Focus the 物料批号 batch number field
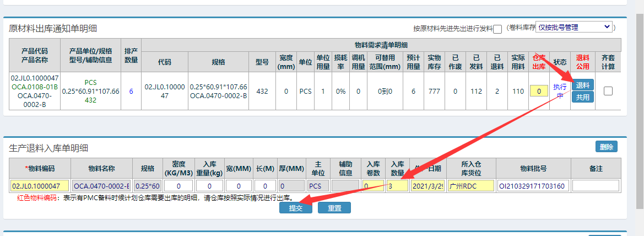Image resolution: width=644 pixels, height=236 pixels. click(532, 186)
